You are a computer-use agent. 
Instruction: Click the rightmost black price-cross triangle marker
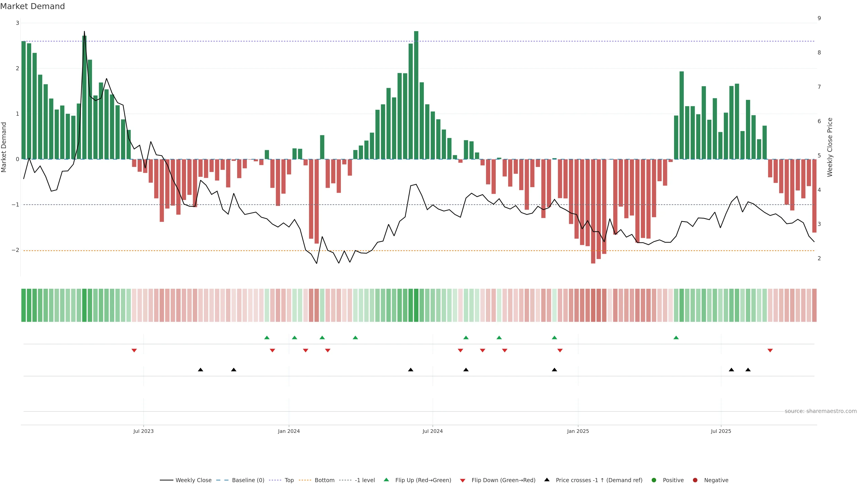[748, 370]
